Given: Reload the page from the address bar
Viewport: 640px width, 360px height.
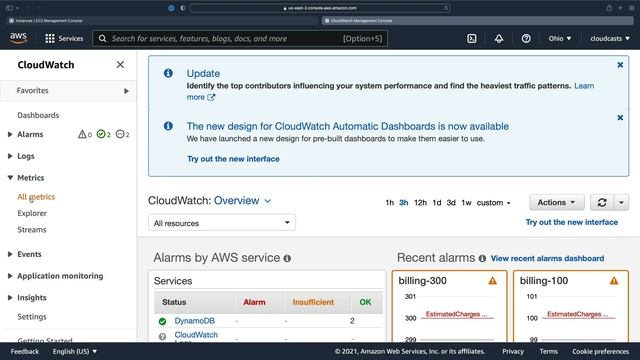Looking at the screenshot, I should (446, 8).
